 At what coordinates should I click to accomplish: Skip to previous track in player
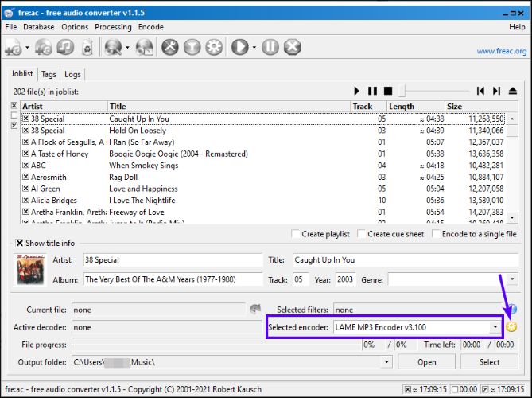(480, 91)
